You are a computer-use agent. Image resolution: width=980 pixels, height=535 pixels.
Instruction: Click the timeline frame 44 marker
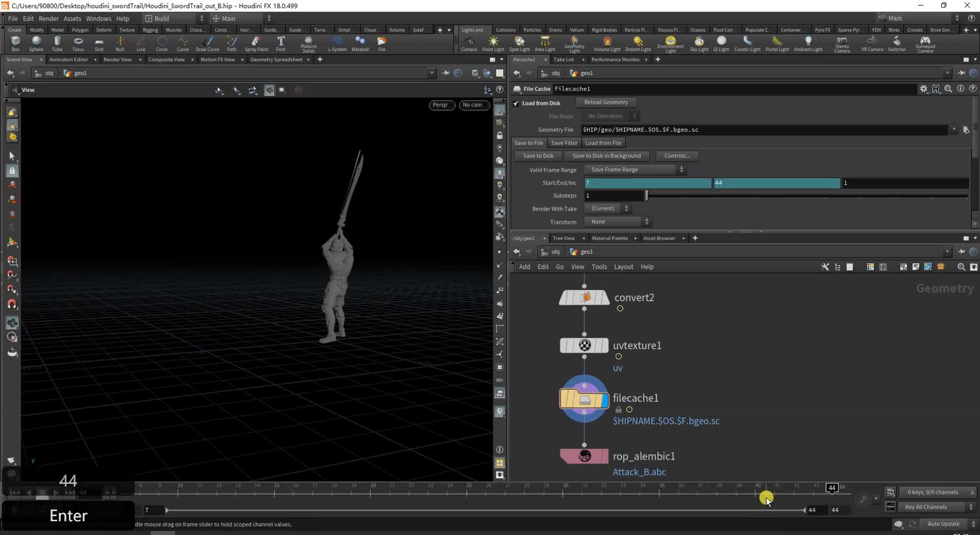click(832, 488)
